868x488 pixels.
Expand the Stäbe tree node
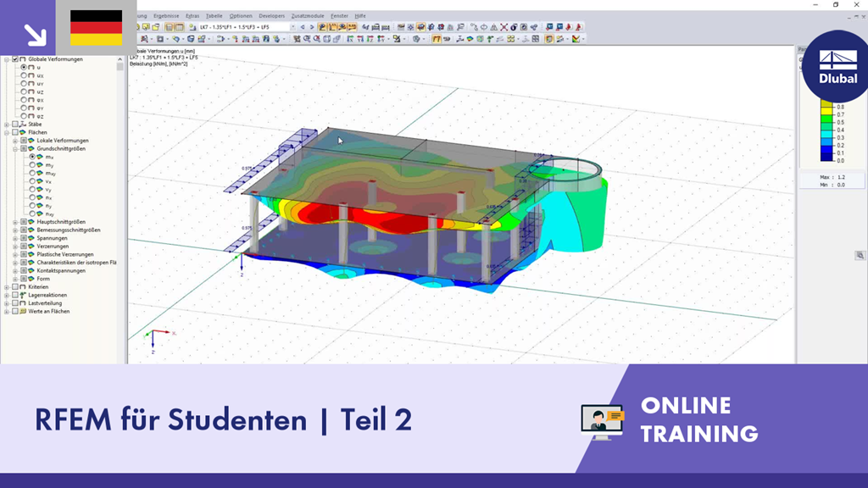coord(7,125)
